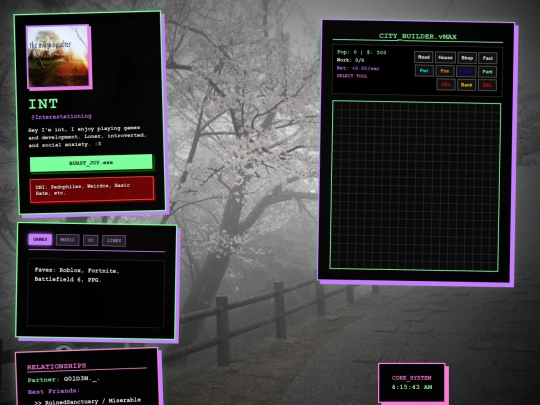Switch to the LINKS tab
This screenshot has height=405, width=540.
[114, 240]
